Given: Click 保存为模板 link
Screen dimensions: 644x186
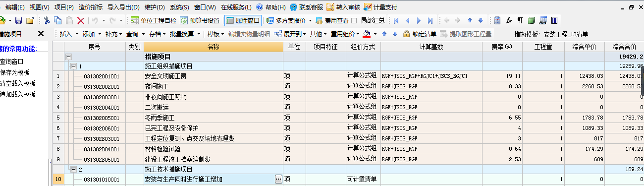Looking at the screenshot, I should click(14, 72).
